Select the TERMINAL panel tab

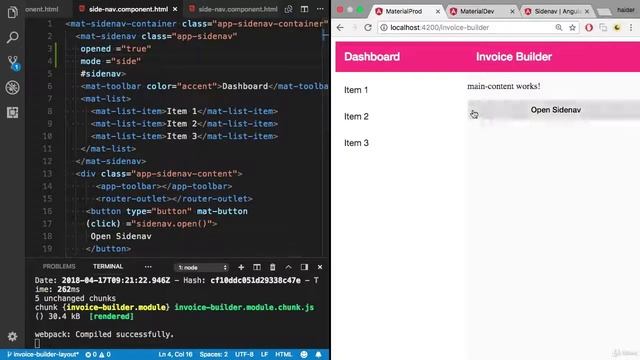(x=108, y=267)
